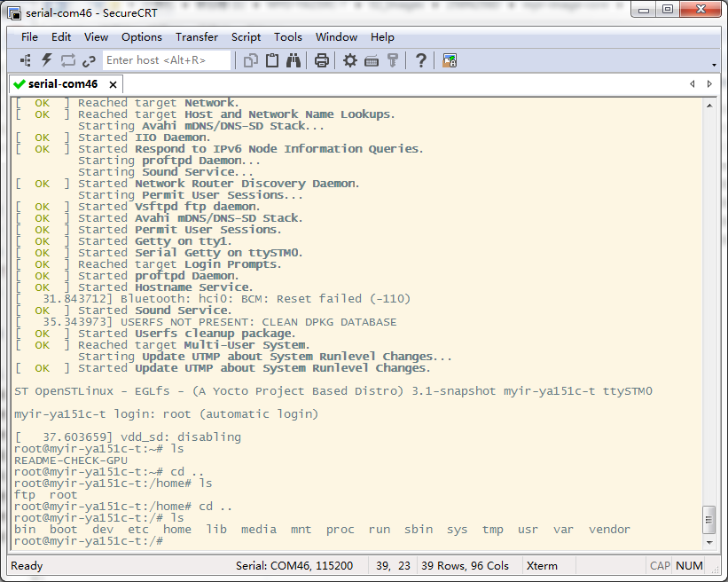Open the Transfer menu

[196, 37]
